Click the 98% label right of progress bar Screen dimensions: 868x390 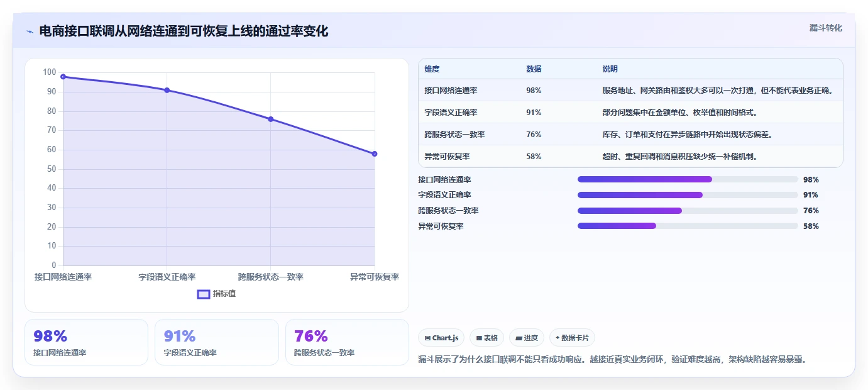pyautogui.click(x=811, y=179)
